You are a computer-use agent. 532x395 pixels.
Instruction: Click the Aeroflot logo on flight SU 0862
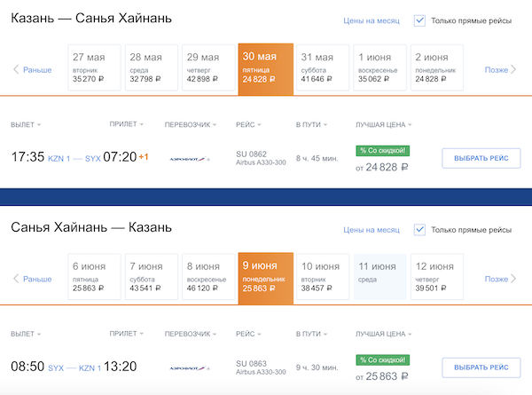(189, 159)
